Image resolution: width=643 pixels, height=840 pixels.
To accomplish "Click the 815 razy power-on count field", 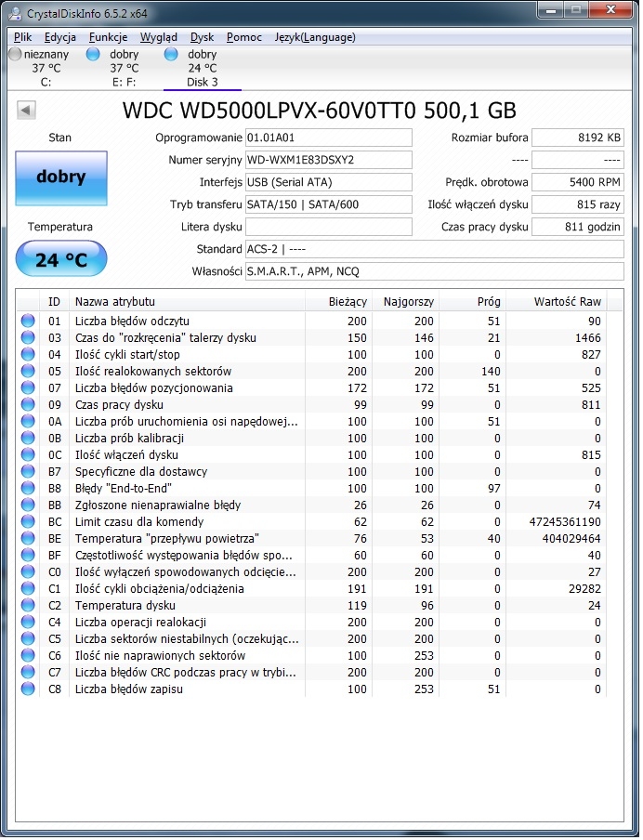I will tap(578, 204).
